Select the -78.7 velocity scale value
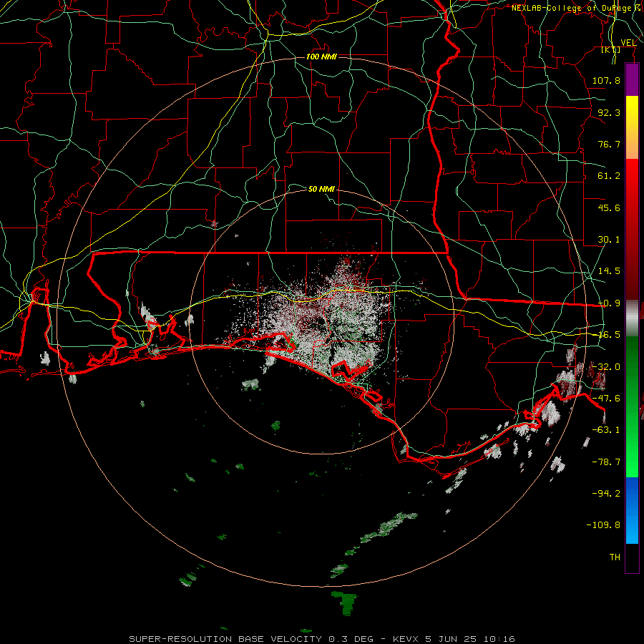Image resolution: width=644 pixels, height=644 pixels. point(606,462)
